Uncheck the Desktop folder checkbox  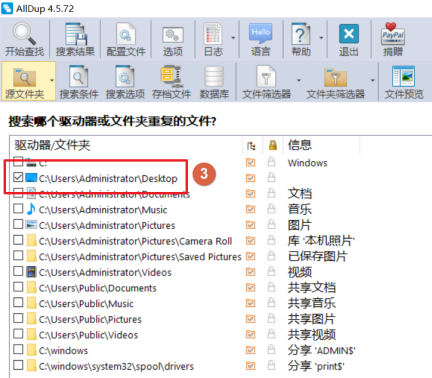point(18,177)
